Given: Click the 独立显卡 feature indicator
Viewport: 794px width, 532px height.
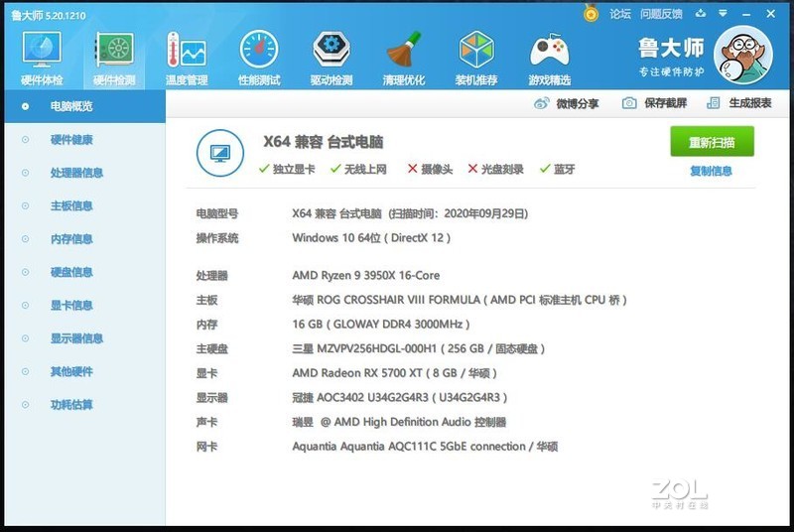Looking at the screenshot, I should 287,169.
